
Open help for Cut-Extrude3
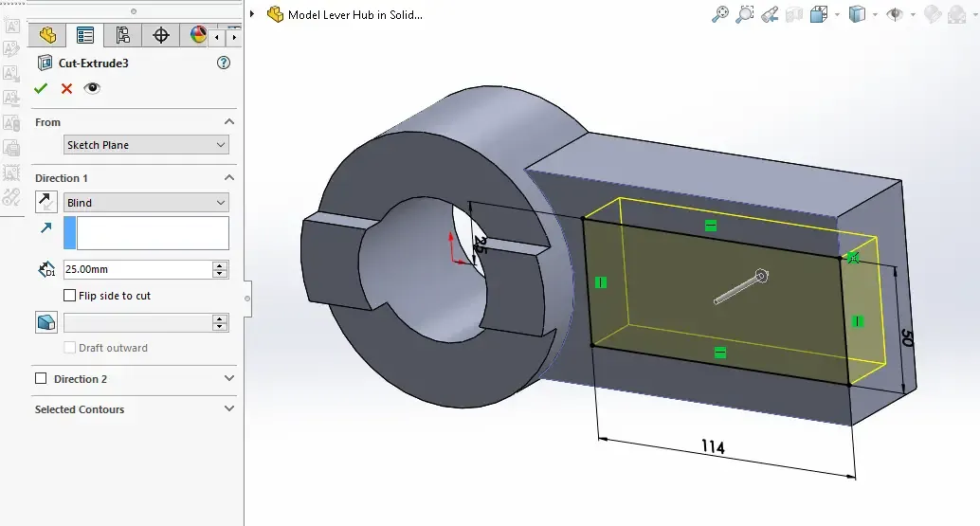223,63
